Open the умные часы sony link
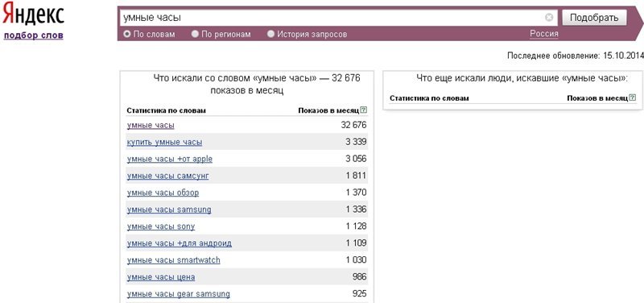 pos(161,226)
